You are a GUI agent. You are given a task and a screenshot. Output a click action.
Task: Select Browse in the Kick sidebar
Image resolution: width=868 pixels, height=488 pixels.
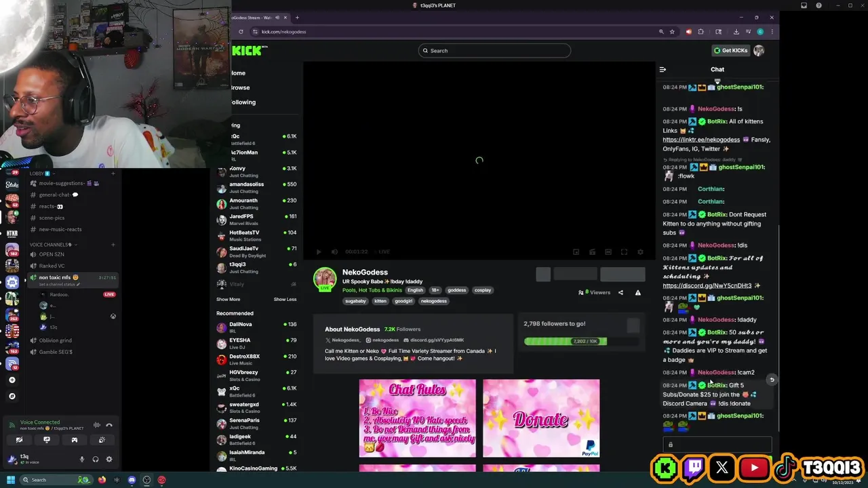(x=240, y=87)
